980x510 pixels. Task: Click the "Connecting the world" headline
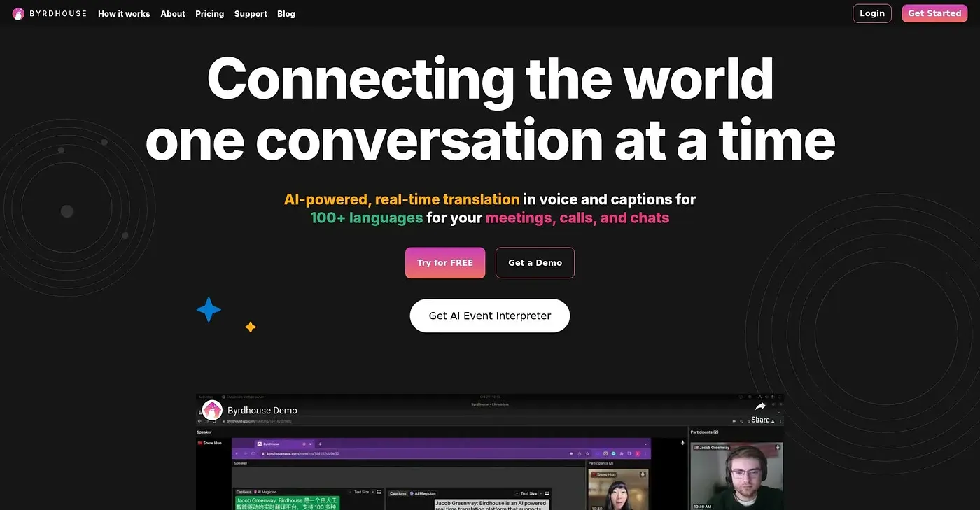pyautogui.click(x=490, y=79)
